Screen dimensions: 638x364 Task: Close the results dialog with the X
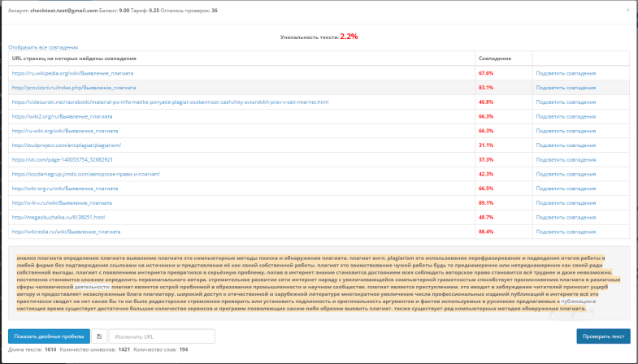627,10
